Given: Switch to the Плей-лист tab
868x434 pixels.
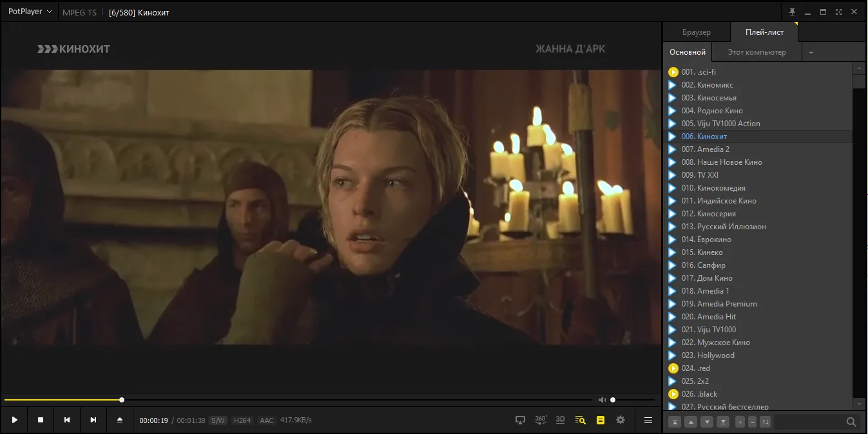Looking at the screenshot, I should [764, 32].
